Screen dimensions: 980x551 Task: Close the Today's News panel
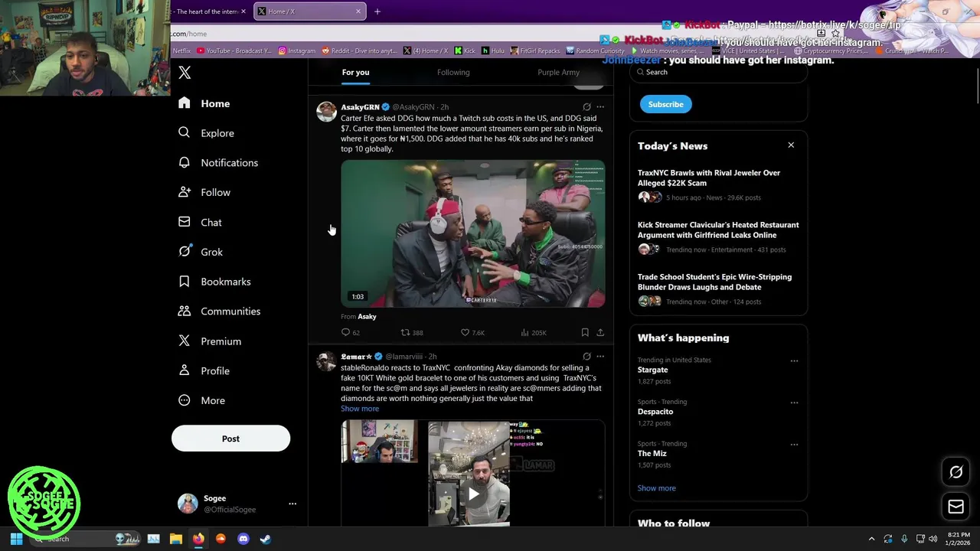pos(791,145)
